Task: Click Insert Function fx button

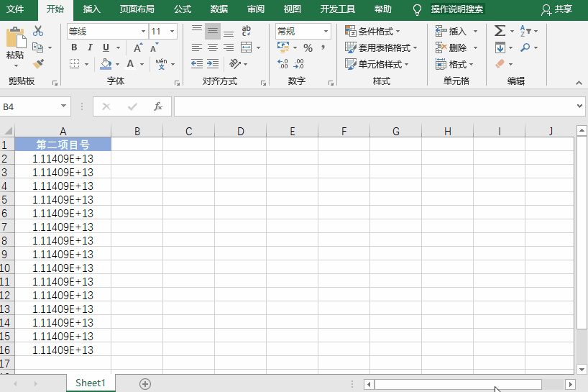Action: [158, 106]
